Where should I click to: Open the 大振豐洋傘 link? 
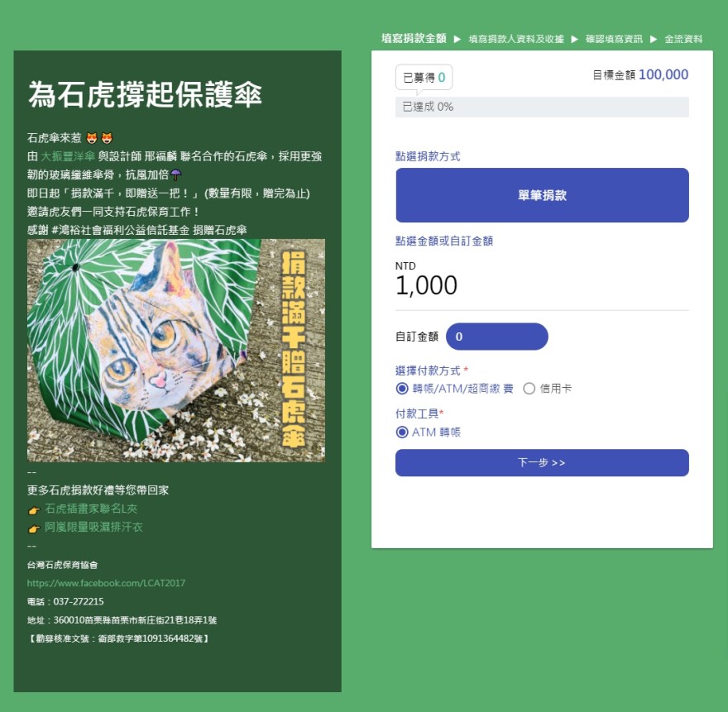68,156
